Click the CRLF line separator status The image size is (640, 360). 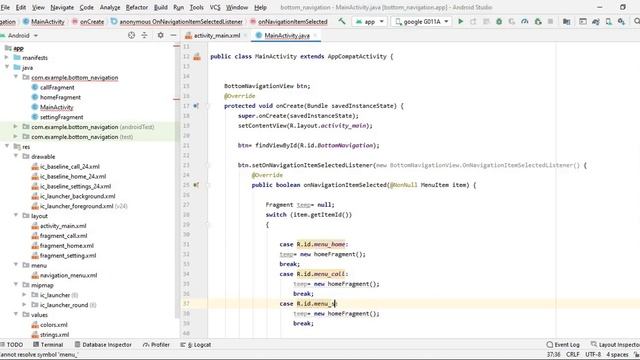[572, 355]
